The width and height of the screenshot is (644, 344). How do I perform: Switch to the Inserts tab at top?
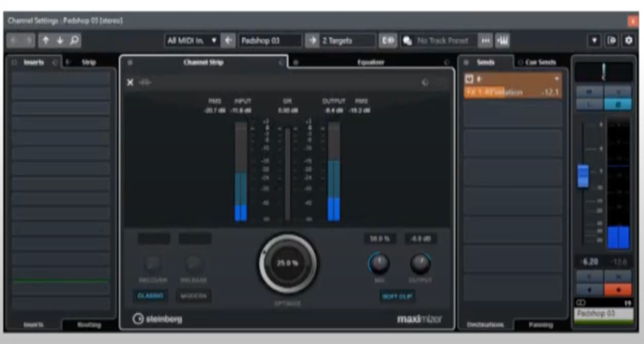pyautogui.click(x=34, y=62)
